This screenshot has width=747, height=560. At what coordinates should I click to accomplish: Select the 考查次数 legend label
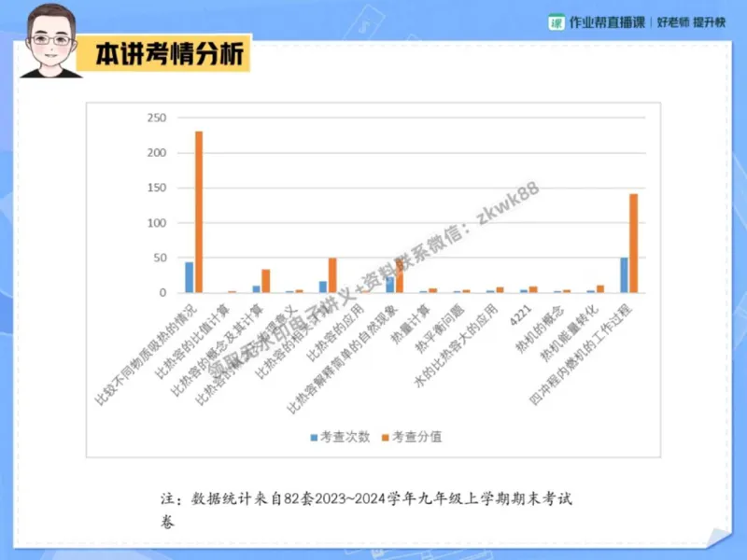345,437
